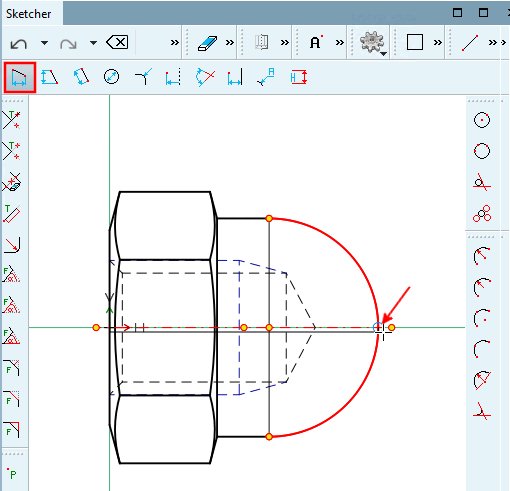Select the blue eraser tool

tap(207, 43)
